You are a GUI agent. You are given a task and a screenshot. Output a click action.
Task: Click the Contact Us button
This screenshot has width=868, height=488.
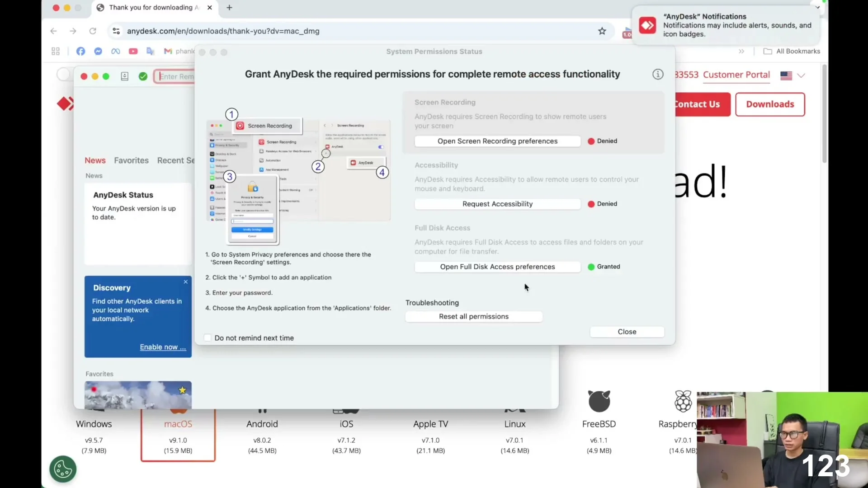pos(703,104)
